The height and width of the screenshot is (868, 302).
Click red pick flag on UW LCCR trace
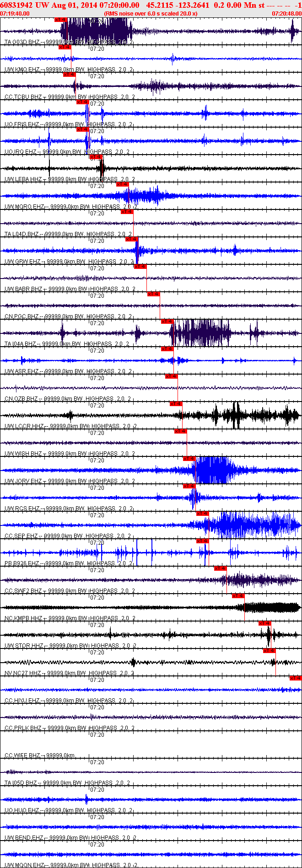pos(176,404)
